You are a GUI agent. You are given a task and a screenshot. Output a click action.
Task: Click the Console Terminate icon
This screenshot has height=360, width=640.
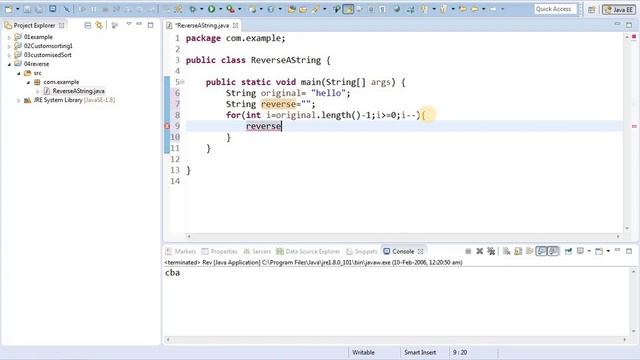click(468, 251)
